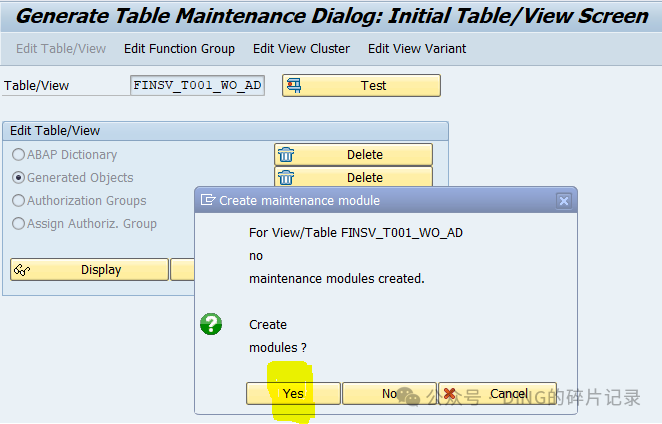
Task: Click trash icon beside Generated Objects Delete
Action: [x=286, y=177]
